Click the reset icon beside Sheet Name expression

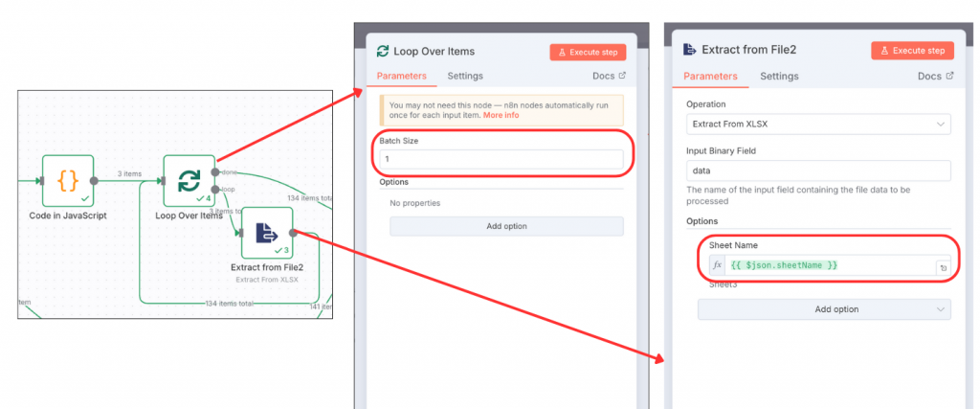tap(943, 267)
